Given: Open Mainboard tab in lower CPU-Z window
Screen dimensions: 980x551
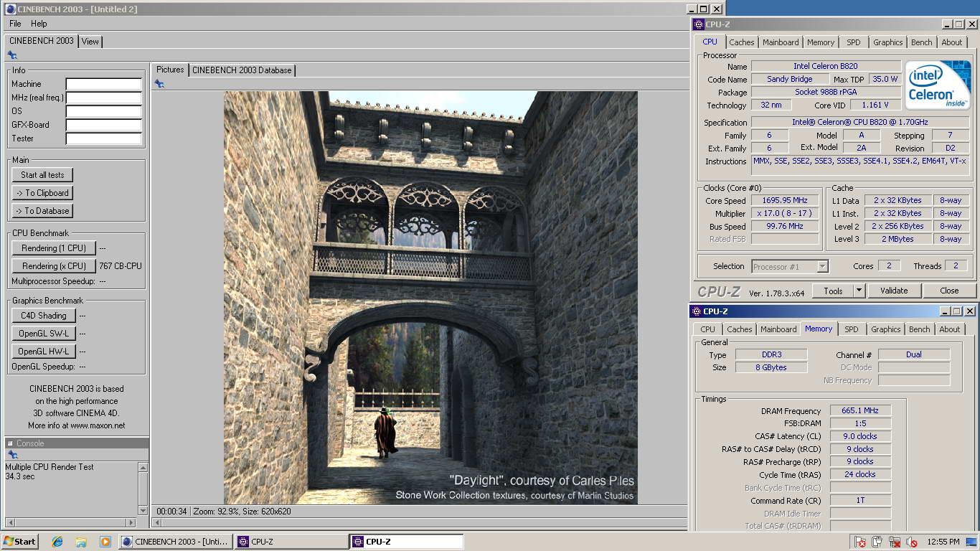Looking at the screenshot, I should click(x=778, y=329).
